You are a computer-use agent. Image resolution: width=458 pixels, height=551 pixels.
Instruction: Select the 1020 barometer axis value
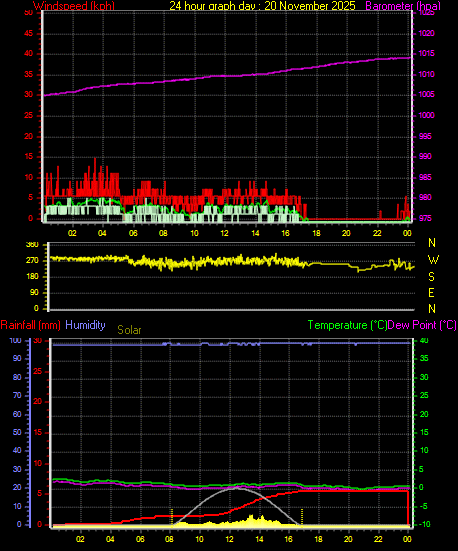426,33
